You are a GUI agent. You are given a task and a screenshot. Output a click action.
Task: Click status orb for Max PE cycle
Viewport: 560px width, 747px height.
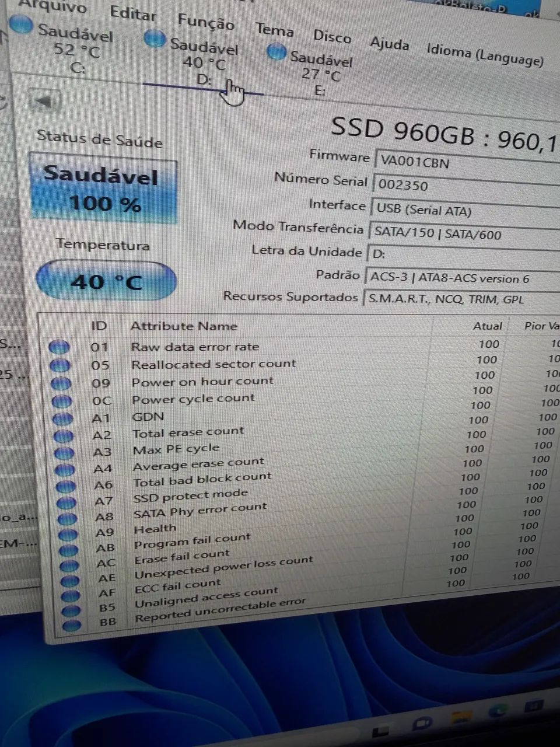point(64,453)
